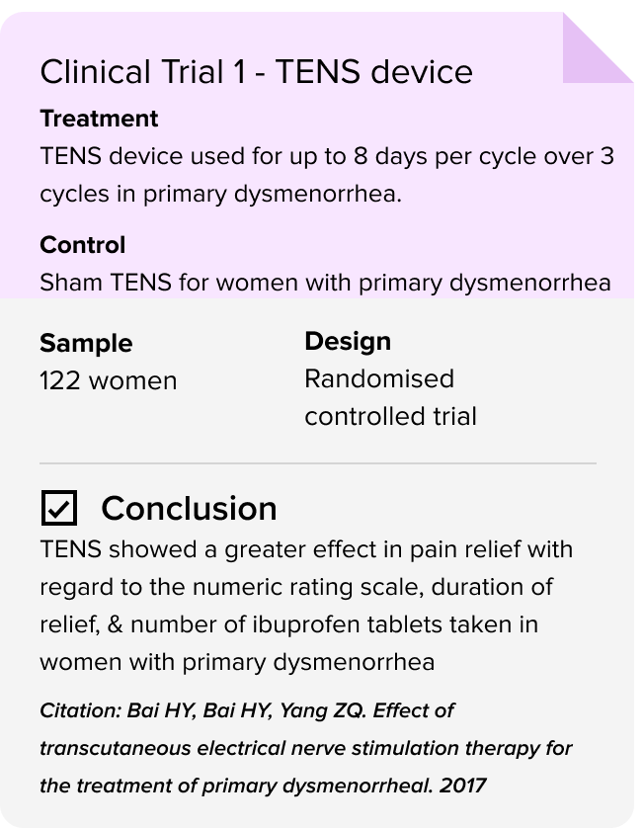Image resolution: width=644 pixels, height=828 pixels.
Task: Select the '122 women' sample value
Action: 109,380
